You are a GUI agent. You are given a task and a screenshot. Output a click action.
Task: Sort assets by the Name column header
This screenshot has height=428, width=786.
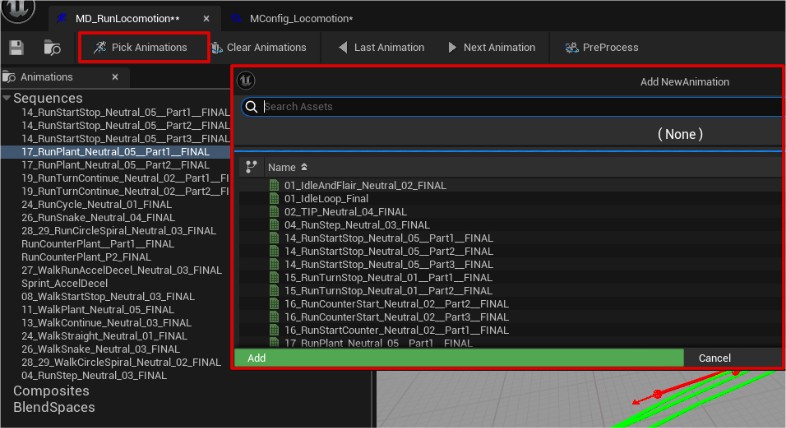coord(287,167)
